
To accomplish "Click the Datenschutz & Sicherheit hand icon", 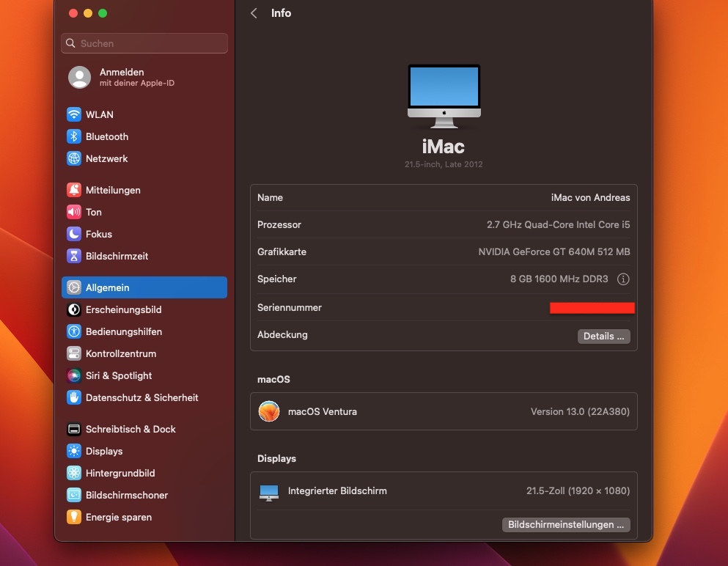I will click(x=74, y=397).
